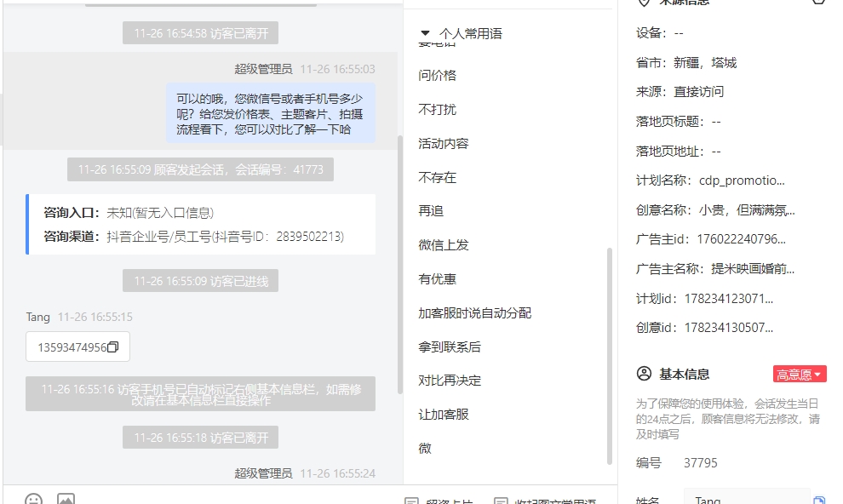Click the 编号 value 37795
843x504 pixels.
pyautogui.click(x=701, y=462)
